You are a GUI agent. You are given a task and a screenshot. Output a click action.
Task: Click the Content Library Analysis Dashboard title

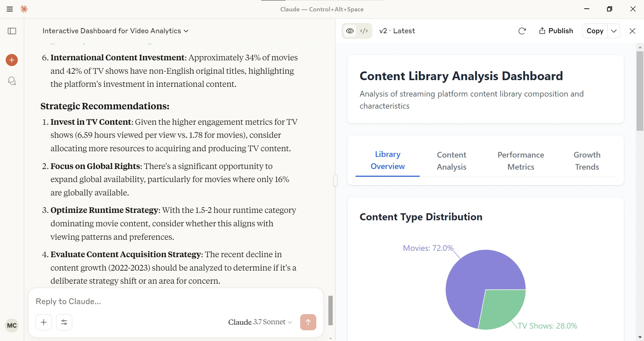pyautogui.click(x=461, y=76)
